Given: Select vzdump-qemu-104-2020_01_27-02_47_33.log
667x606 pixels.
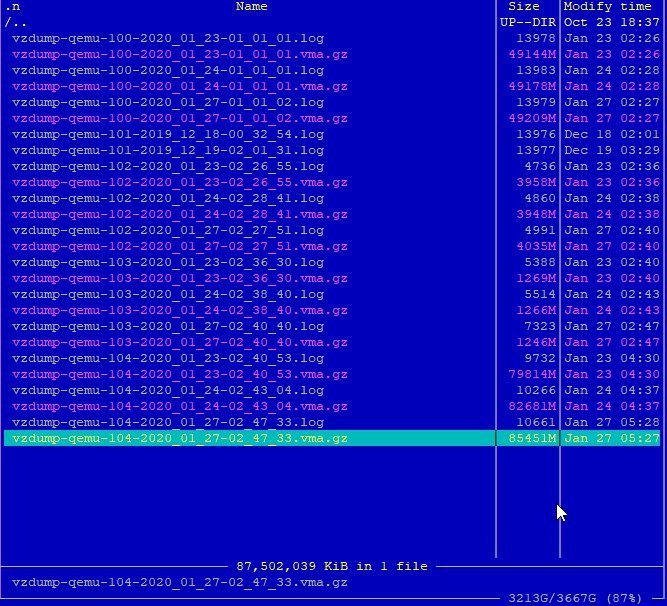Looking at the screenshot, I should [x=168, y=423].
